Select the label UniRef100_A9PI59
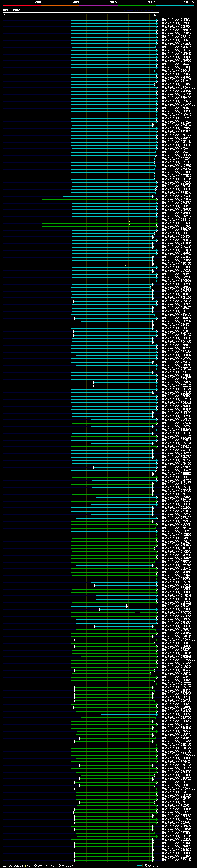This screenshot has height=868, width=197. click(177, 50)
